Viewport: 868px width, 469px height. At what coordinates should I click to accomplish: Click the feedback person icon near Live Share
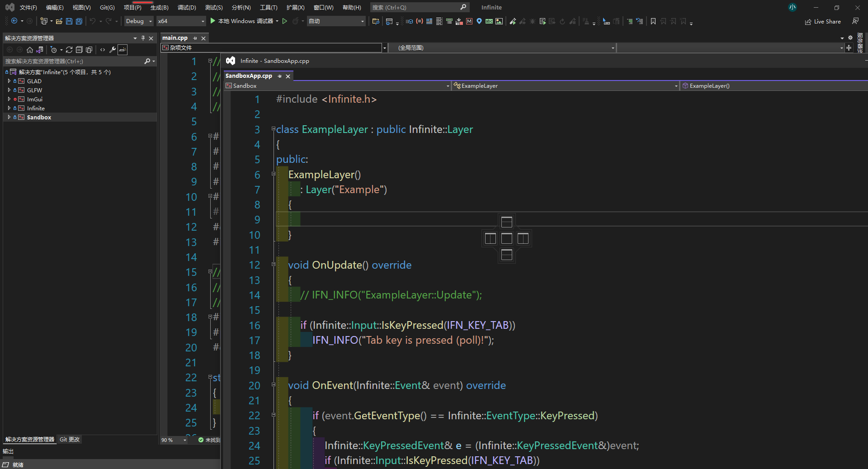tap(855, 21)
